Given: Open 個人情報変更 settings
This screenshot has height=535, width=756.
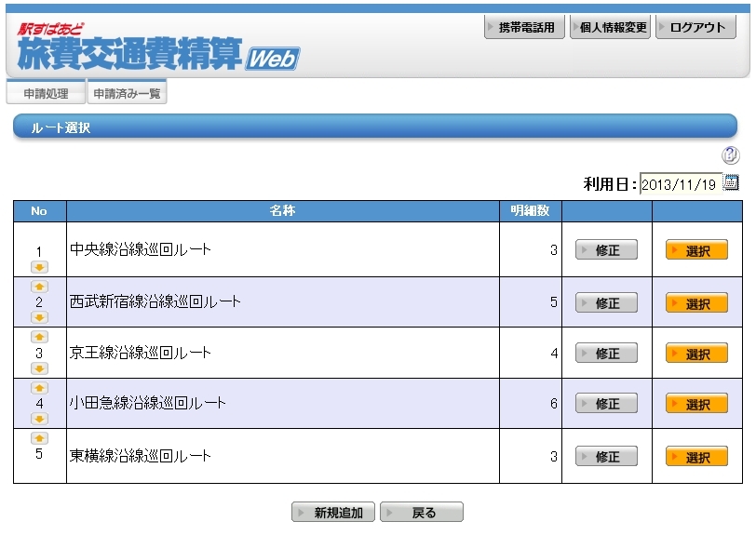Looking at the screenshot, I should click(610, 27).
